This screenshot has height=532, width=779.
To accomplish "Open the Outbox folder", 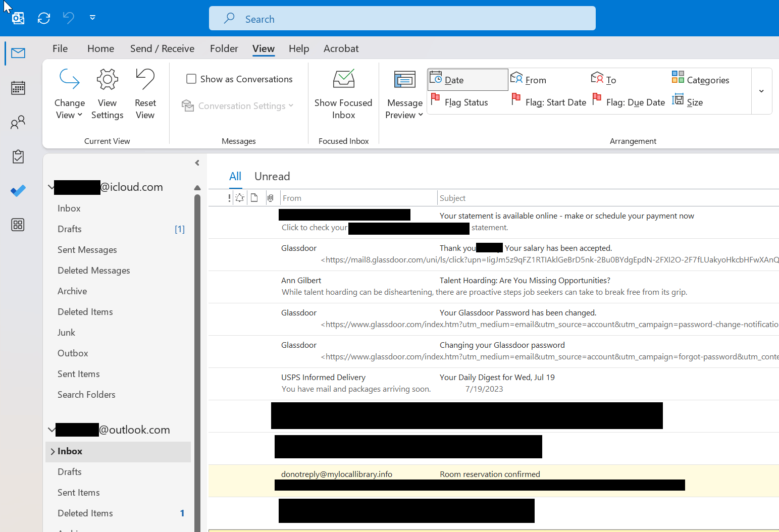I will (119, 353).
